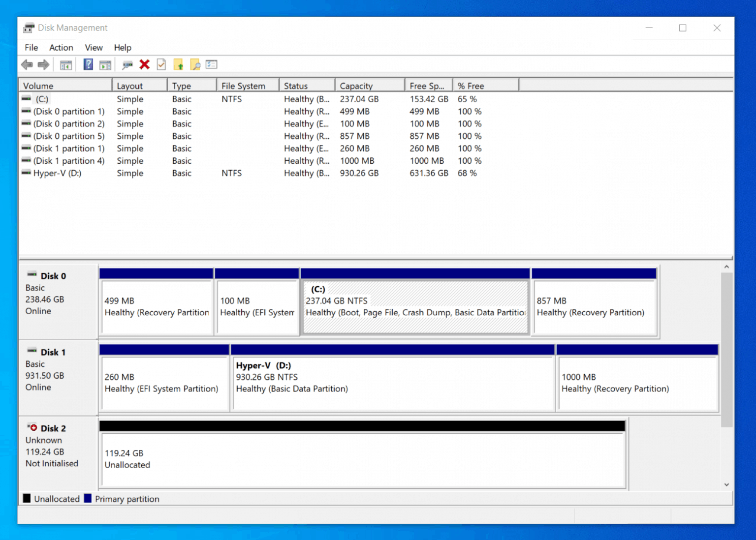Open the Action menu
This screenshot has width=756, height=540.
tap(61, 47)
